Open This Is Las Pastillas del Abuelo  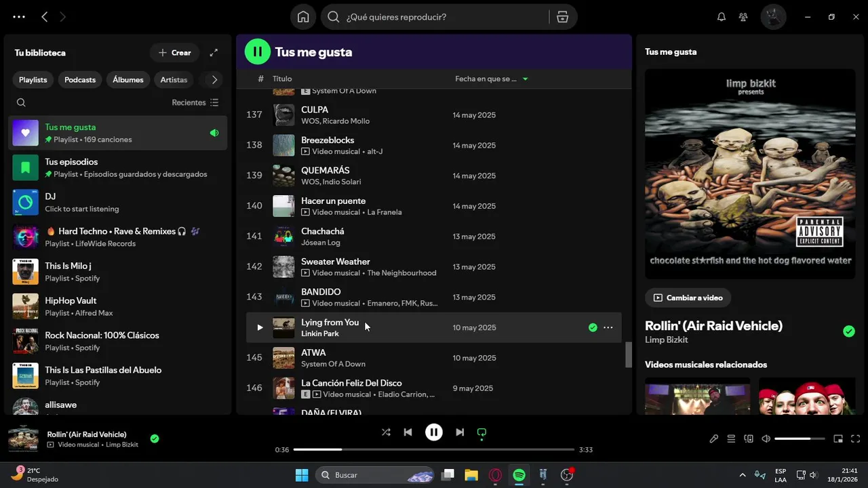118,375
